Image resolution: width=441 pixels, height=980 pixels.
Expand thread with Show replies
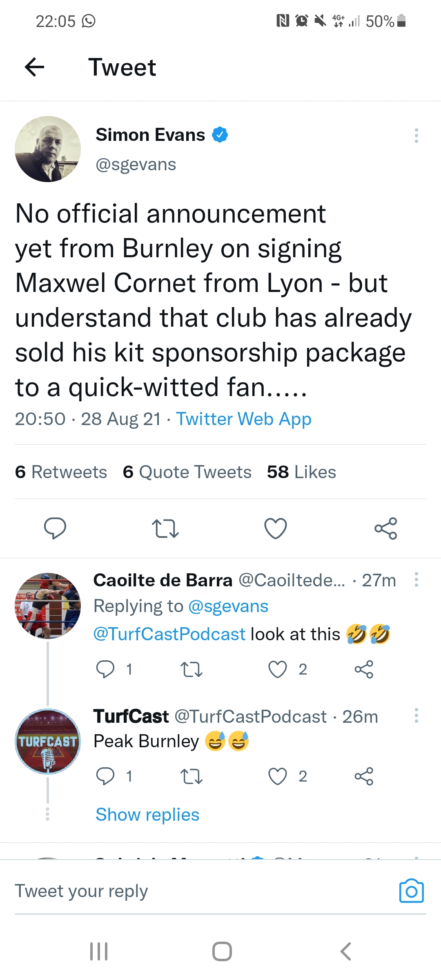[x=147, y=815]
